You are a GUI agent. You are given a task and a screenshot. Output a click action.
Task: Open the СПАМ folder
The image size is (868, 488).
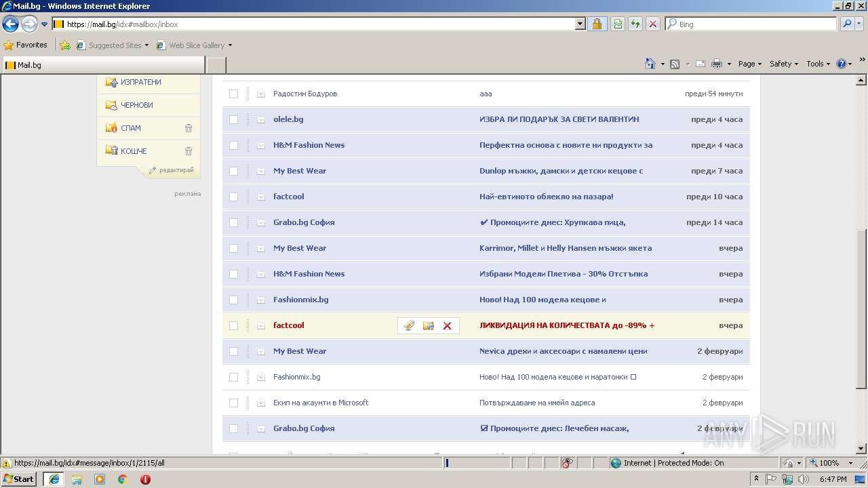130,128
